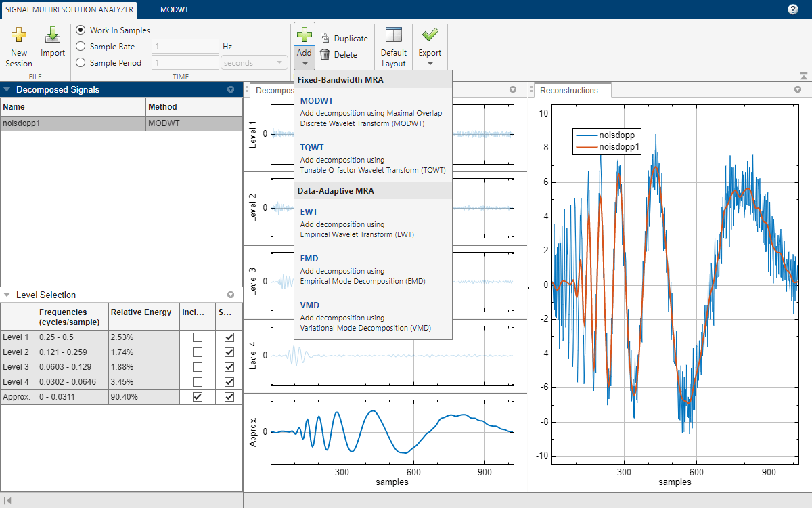Click the Duplicate decomposition icon
Viewport: 812px width, 508px height.
(x=325, y=39)
